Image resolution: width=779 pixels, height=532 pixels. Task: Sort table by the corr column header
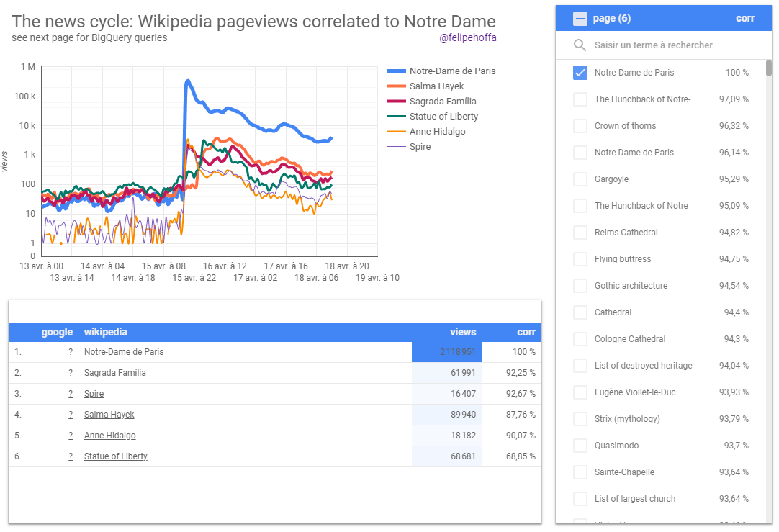click(526, 333)
